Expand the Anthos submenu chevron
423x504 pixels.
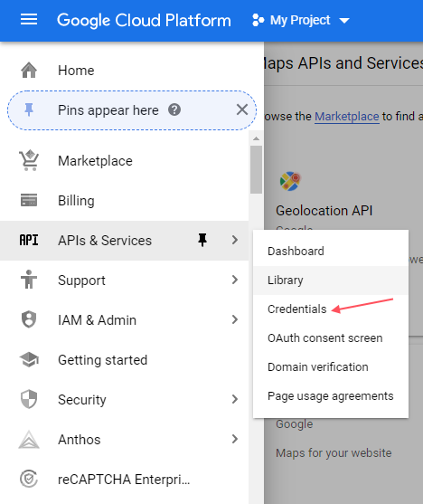235,439
